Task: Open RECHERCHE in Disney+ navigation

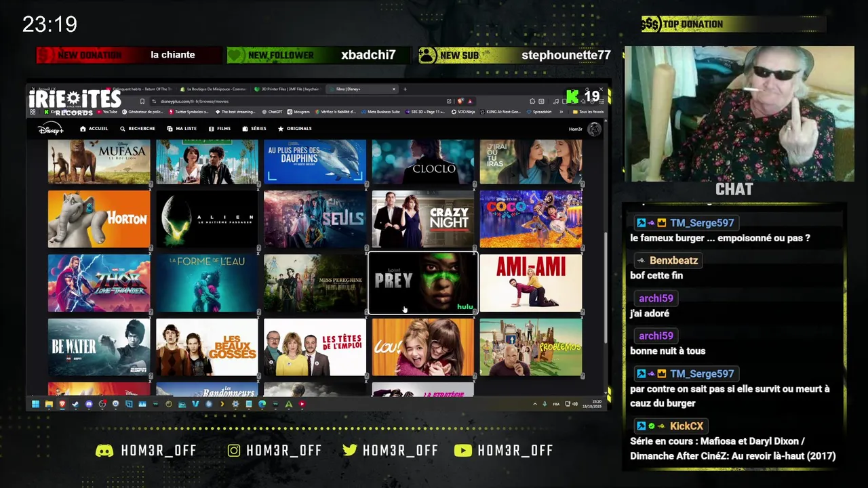Action: coord(138,129)
